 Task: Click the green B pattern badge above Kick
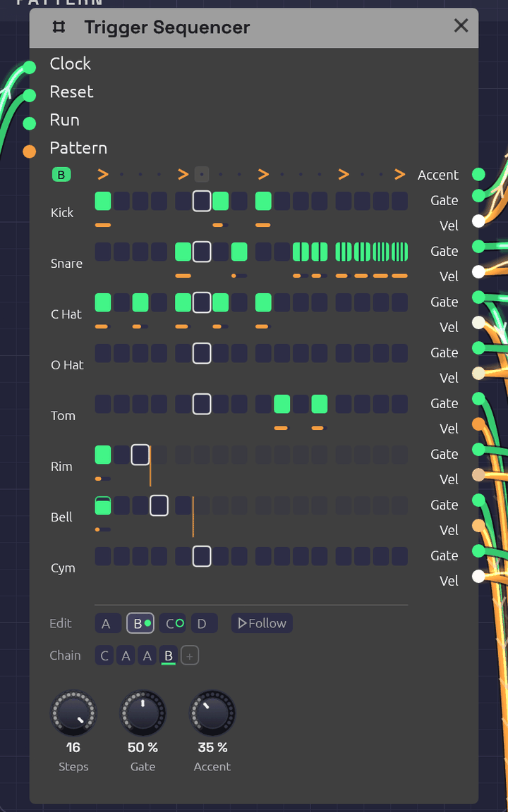[x=61, y=175]
